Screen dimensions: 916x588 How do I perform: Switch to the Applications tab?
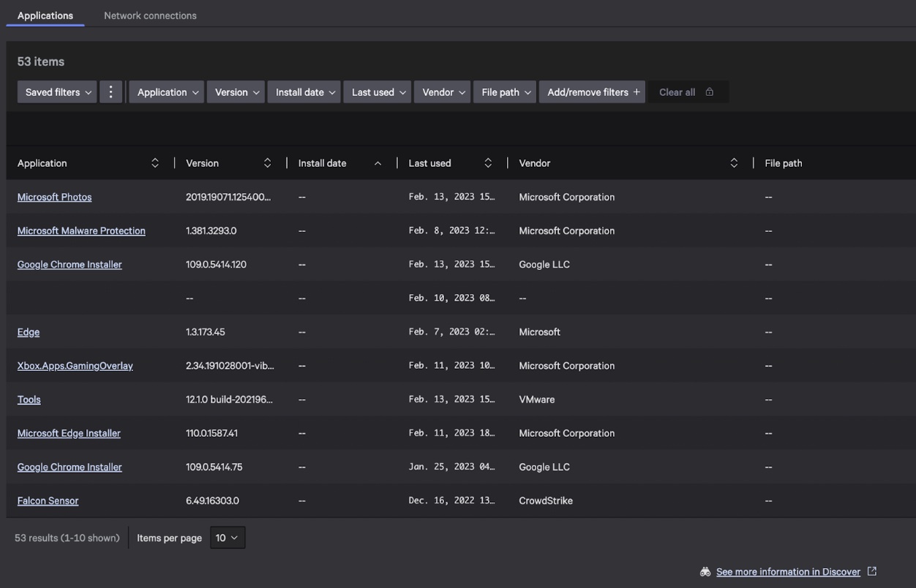45,15
